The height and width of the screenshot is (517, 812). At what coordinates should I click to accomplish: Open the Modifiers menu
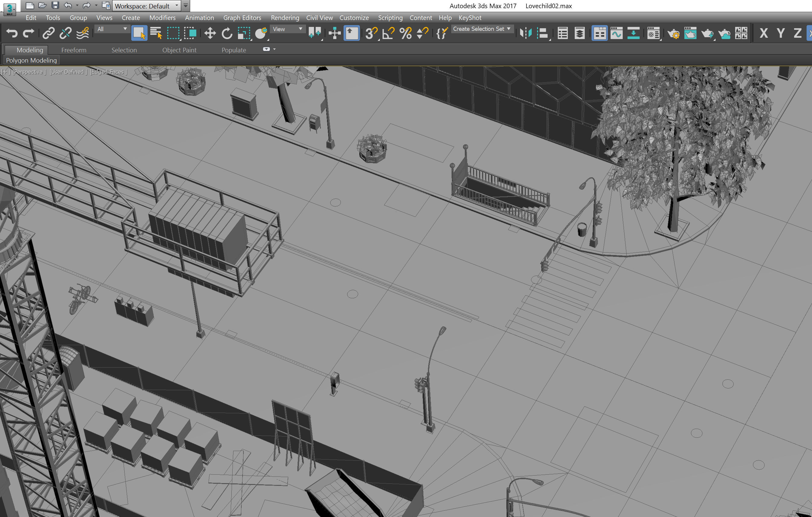pyautogui.click(x=162, y=18)
